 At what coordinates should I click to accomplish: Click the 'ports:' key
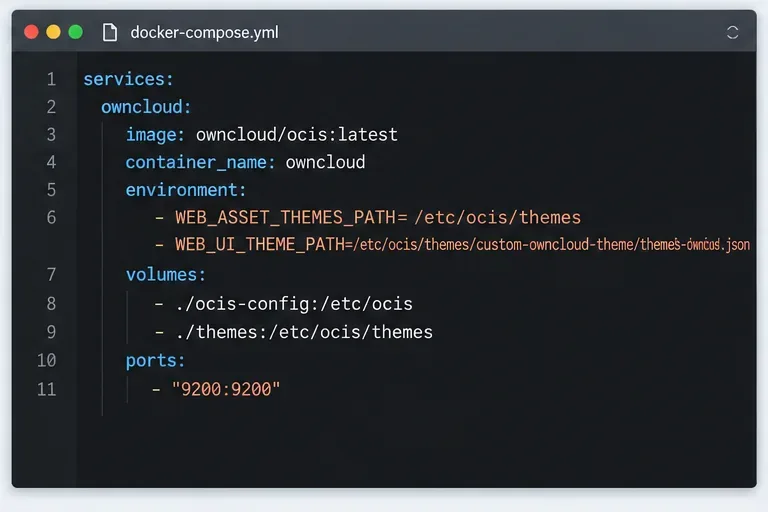pos(156,361)
